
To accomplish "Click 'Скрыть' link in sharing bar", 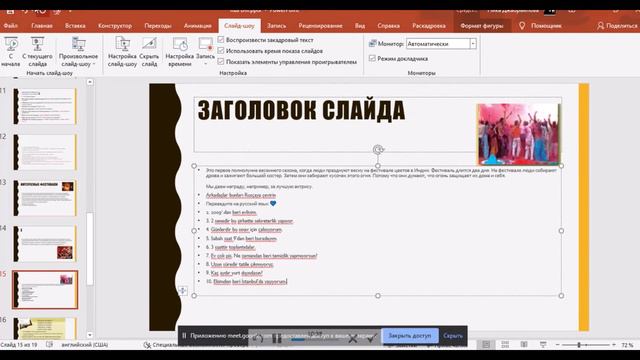I will 453,336.
